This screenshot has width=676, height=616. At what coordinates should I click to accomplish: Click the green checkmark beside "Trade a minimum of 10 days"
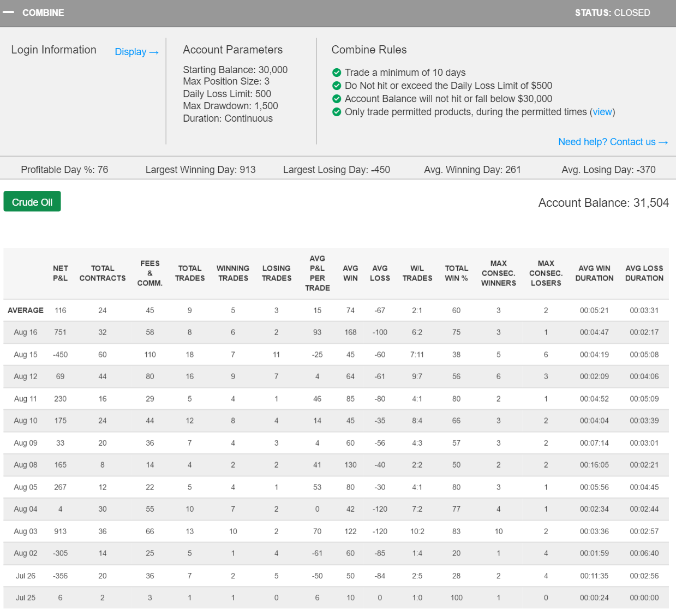coord(336,72)
